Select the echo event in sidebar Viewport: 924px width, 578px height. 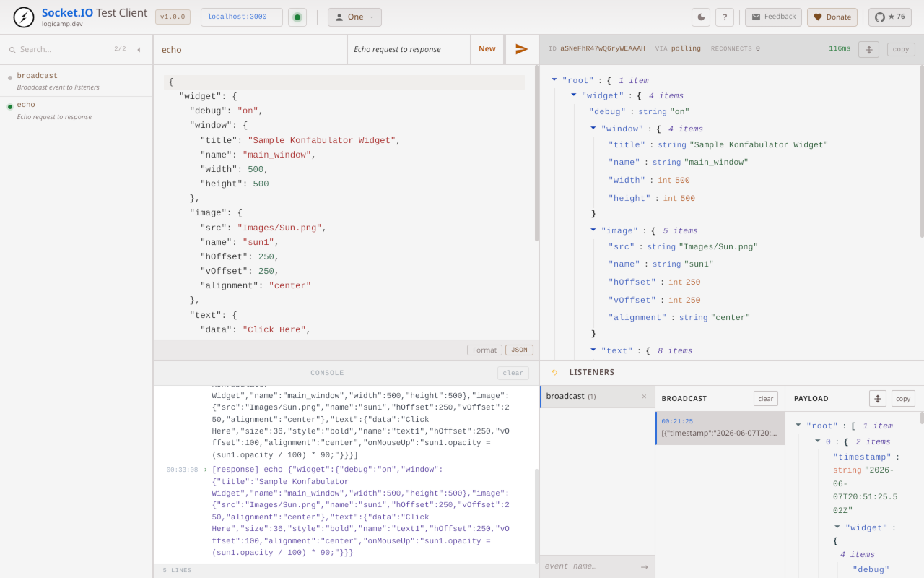(x=76, y=111)
